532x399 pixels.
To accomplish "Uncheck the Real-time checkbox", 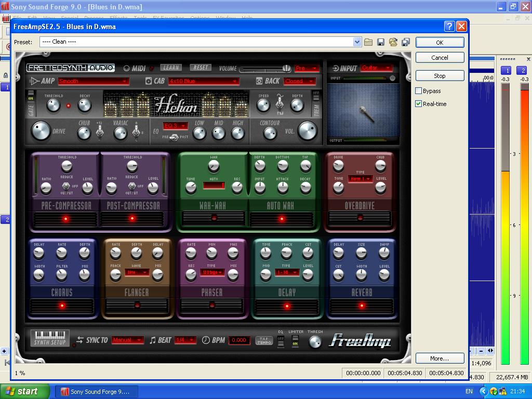I will coord(419,104).
